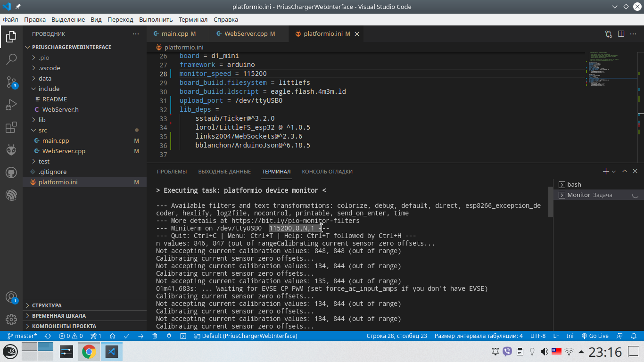The width and height of the screenshot is (644, 362).
Task: Click the PlatformIO Clean trash icon
Action: click(x=155, y=336)
